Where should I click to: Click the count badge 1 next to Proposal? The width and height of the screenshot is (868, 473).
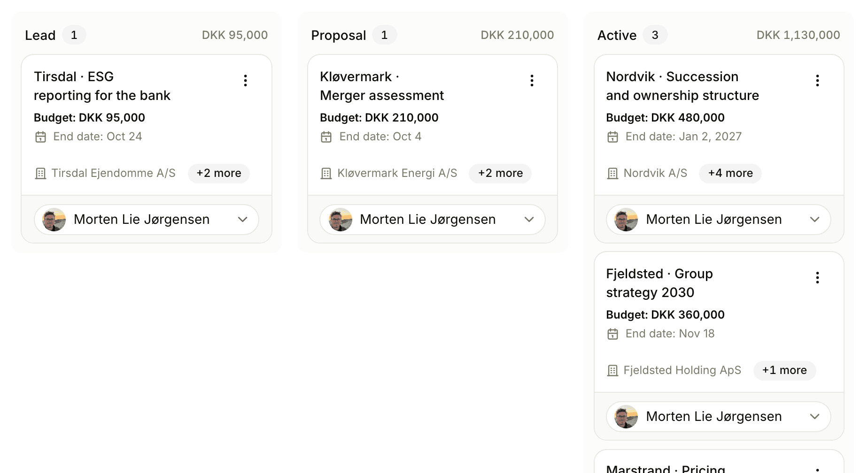click(x=384, y=35)
